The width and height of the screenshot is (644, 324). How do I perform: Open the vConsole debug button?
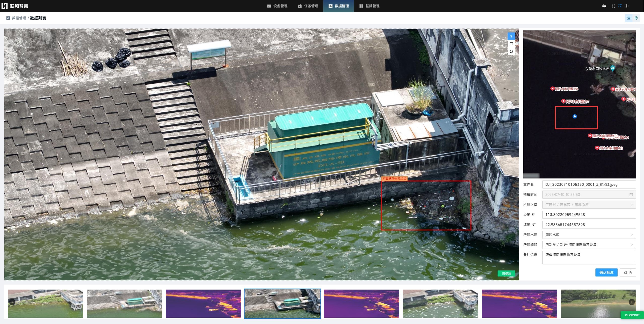(632, 315)
